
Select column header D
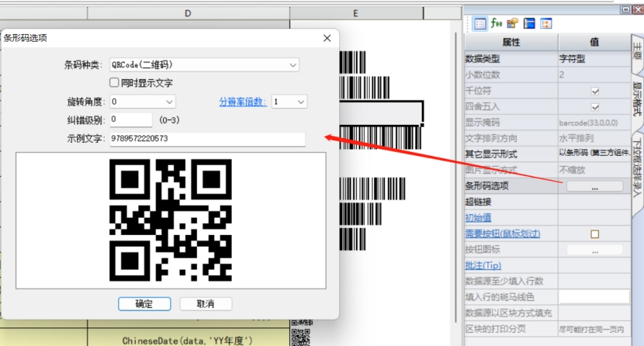click(188, 13)
